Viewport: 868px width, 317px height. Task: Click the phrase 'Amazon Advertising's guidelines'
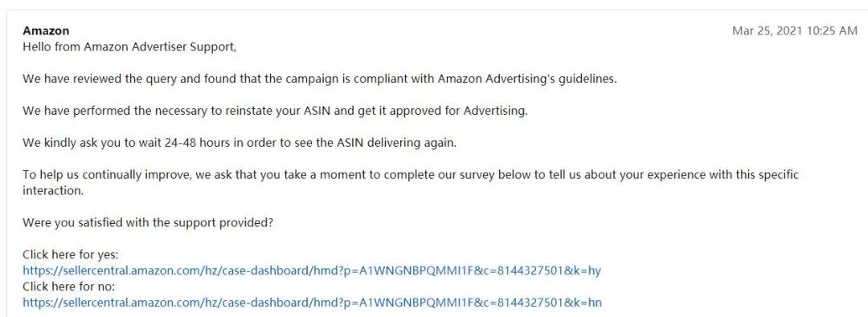[x=526, y=79]
